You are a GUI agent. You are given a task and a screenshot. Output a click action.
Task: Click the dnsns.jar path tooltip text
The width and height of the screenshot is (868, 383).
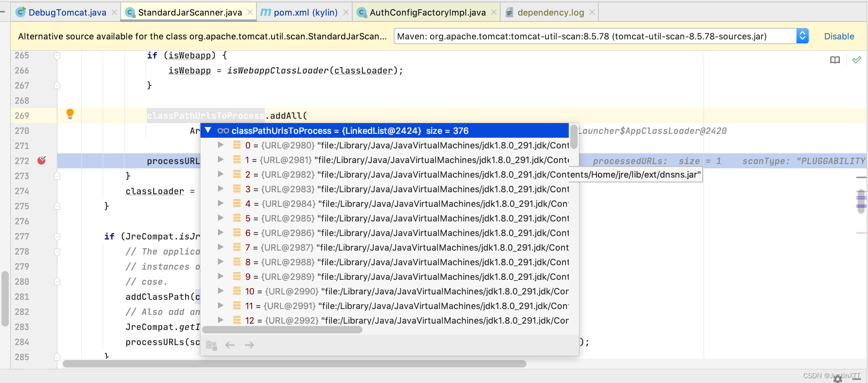pyautogui.click(x=635, y=174)
